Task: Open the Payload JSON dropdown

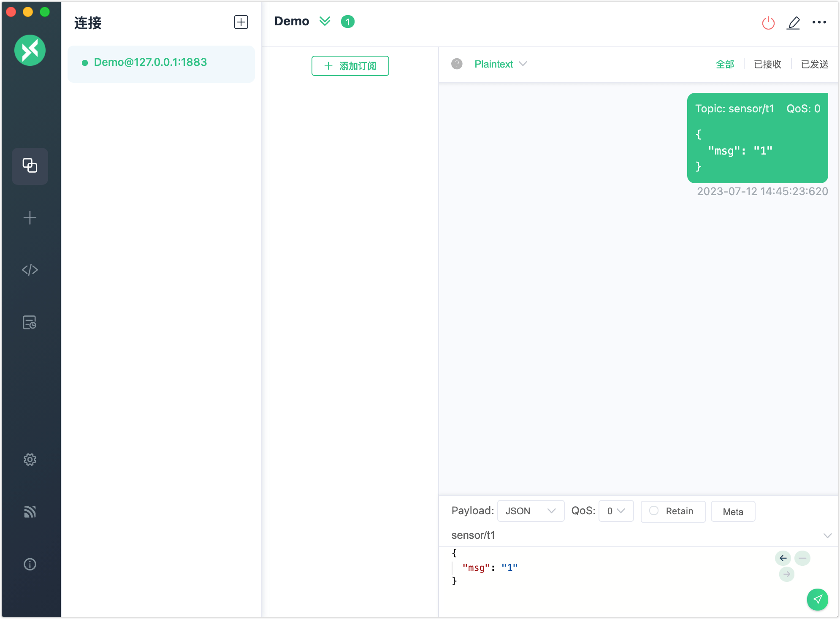Action: [530, 511]
